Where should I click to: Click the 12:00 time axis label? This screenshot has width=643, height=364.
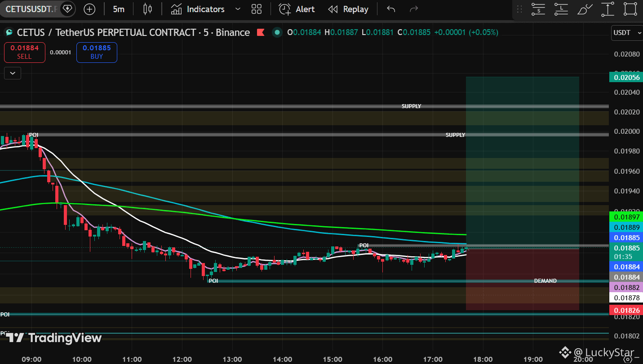182,359
